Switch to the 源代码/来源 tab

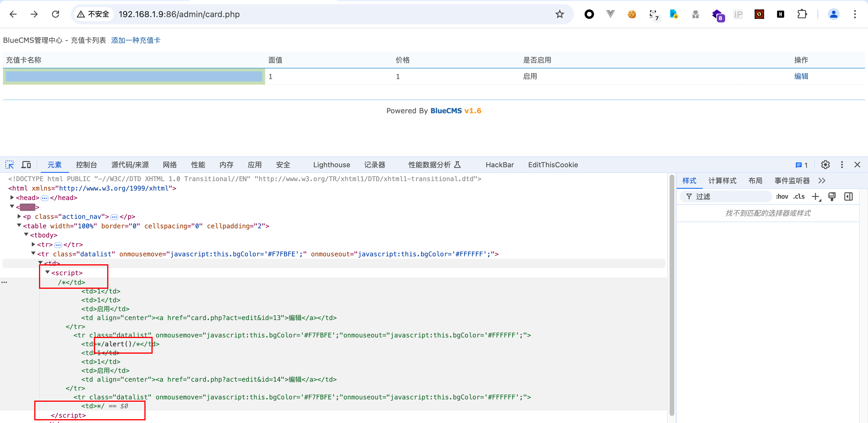tap(130, 165)
